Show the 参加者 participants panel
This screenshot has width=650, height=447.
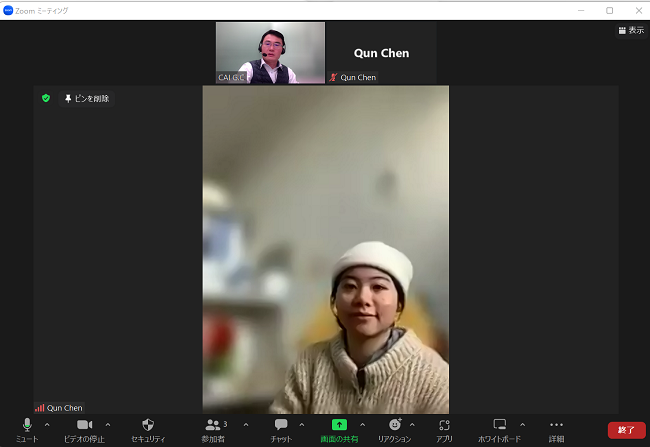pos(213,430)
